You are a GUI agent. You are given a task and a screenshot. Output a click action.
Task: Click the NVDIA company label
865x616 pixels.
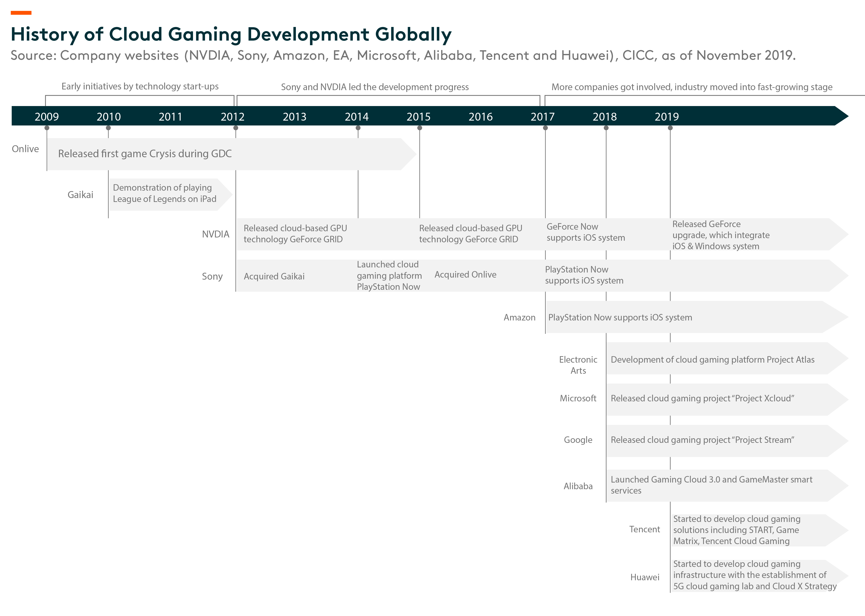click(215, 234)
